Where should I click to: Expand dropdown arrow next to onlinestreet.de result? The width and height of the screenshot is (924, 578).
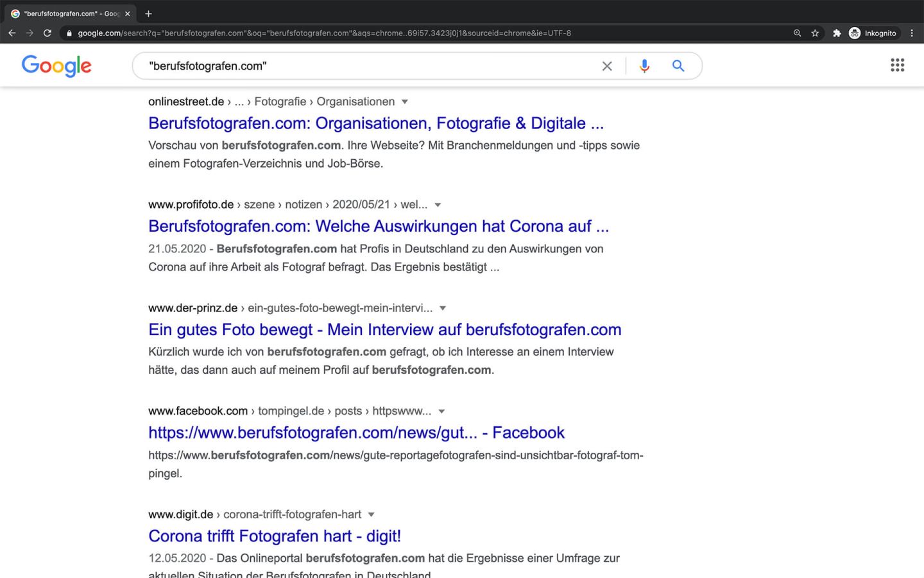point(405,101)
